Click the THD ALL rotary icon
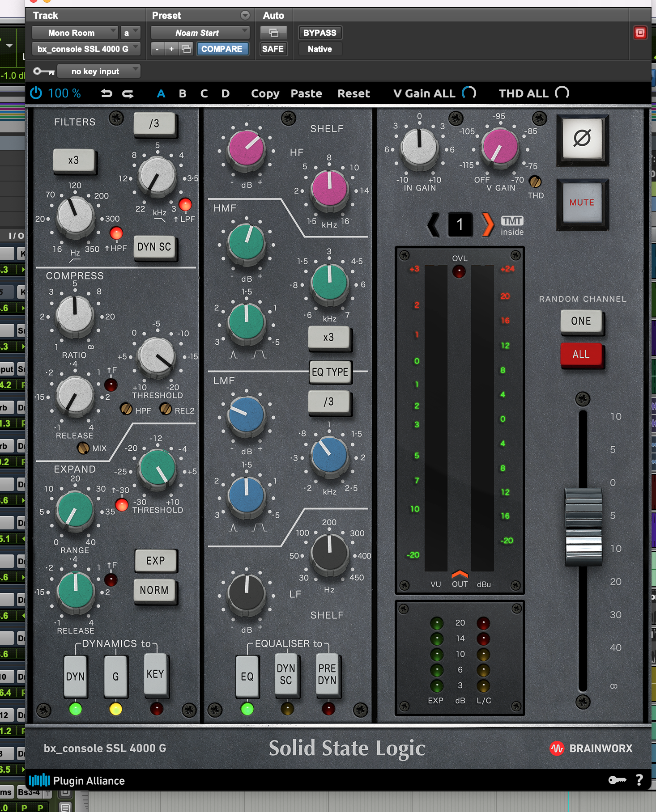Viewport: 656px width, 812px height. click(562, 93)
